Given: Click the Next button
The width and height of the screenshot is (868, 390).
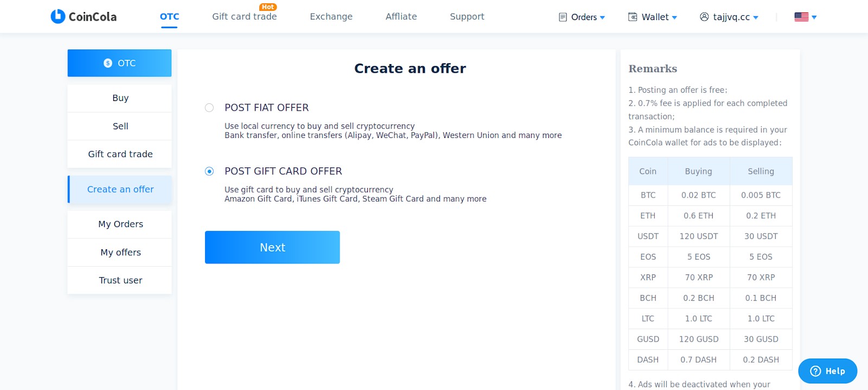Looking at the screenshot, I should click(272, 247).
